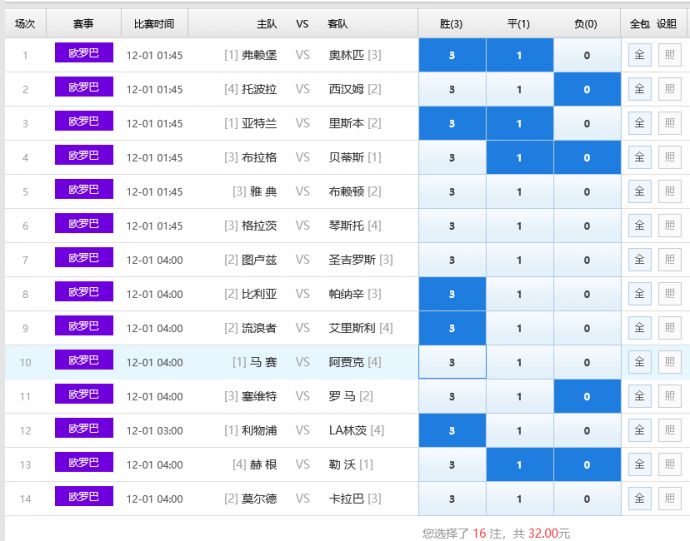
Task: Select 全 button for 弗赖堡 vs 奥林匹
Action: 639,55
